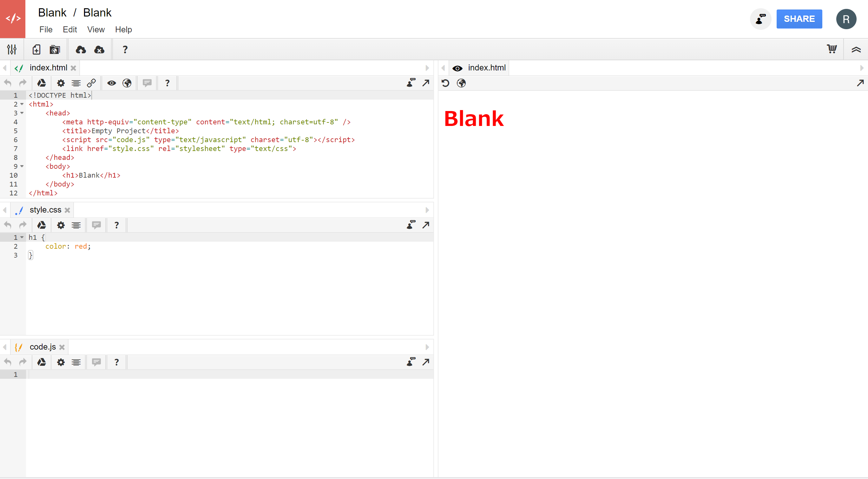Click the new file icon in the main toolbar
868x479 pixels.
click(36, 50)
